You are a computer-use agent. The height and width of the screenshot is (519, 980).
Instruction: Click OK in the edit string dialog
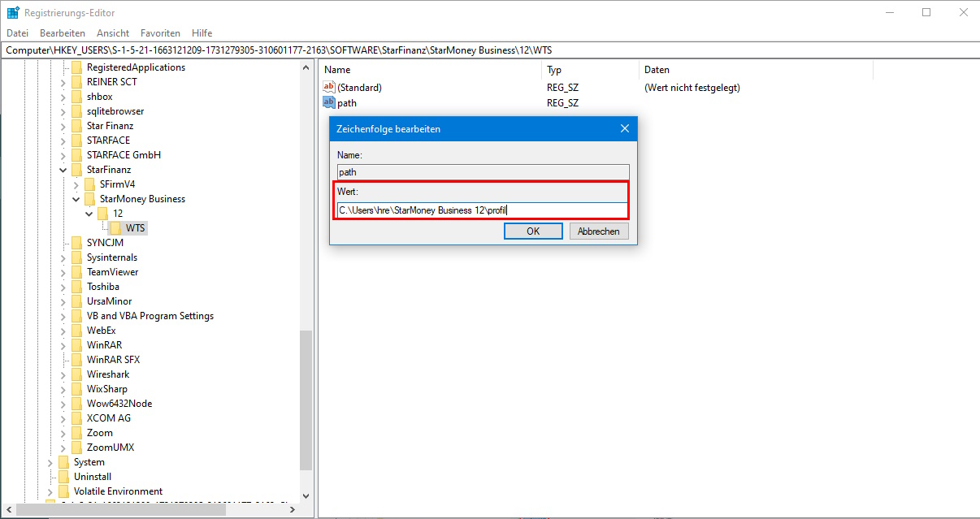pos(533,231)
